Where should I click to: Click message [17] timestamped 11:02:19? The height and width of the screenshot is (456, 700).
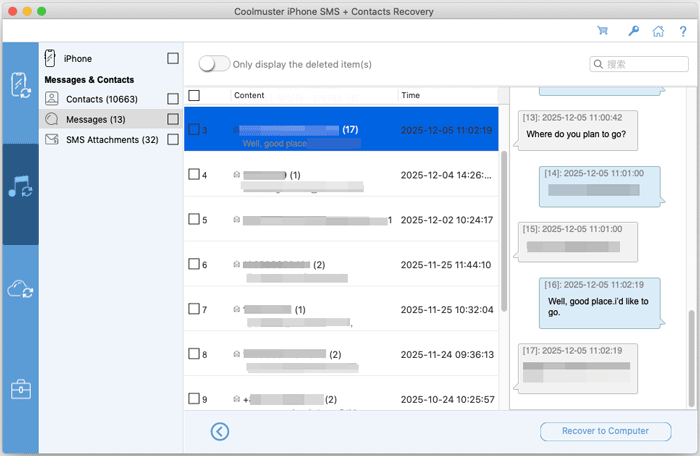tap(578, 368)
